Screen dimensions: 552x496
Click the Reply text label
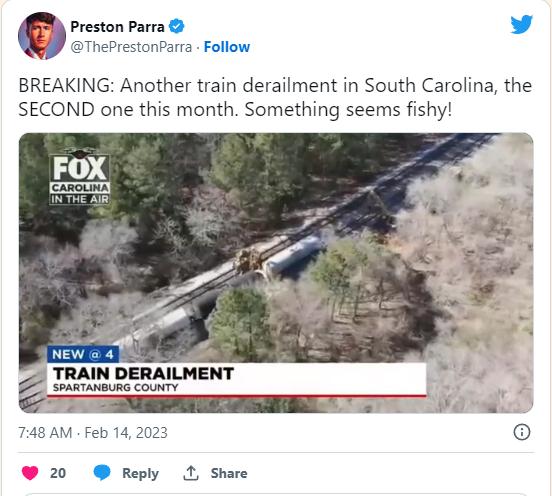[140, 473]
